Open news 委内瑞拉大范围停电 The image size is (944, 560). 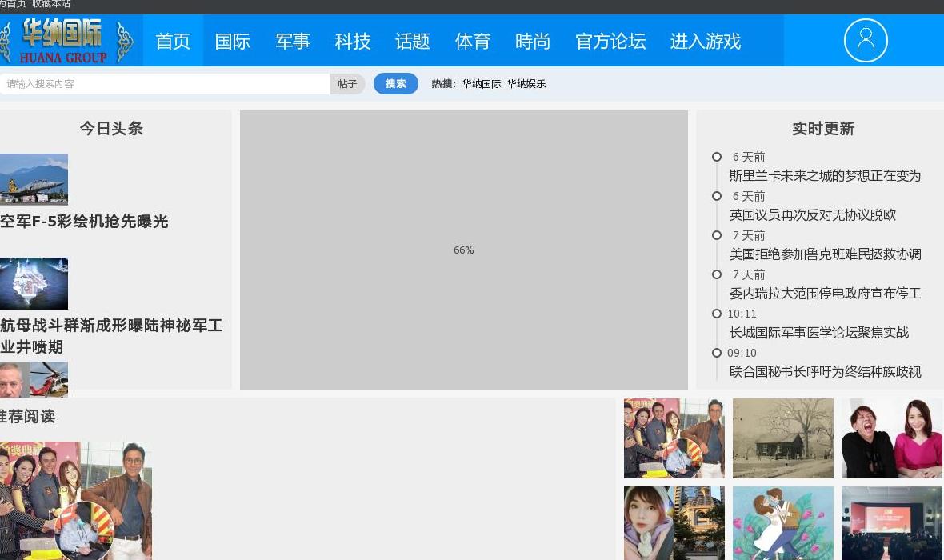pyautogui.click(x=825, y=294)
